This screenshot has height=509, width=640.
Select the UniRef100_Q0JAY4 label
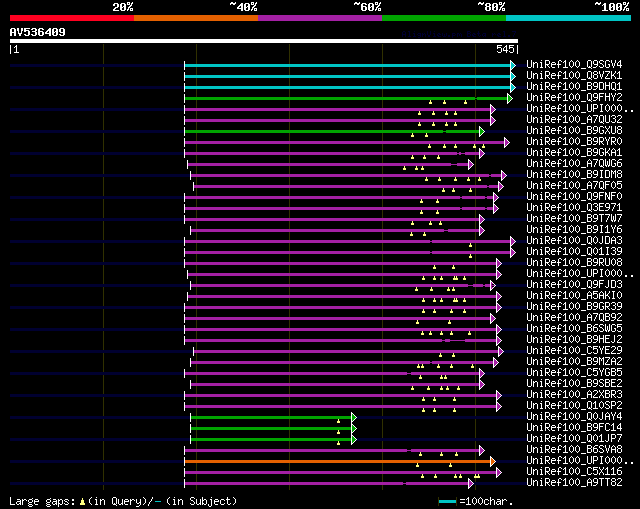point(574,417)
